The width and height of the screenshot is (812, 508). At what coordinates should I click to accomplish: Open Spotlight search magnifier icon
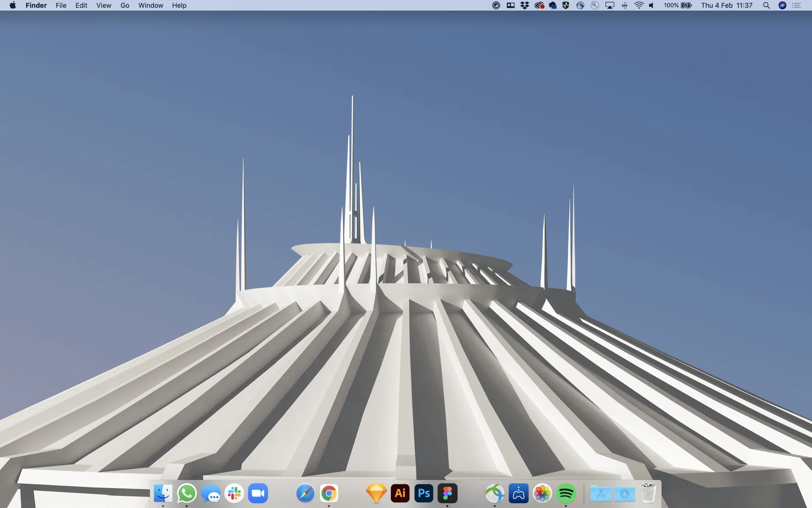(x=767, y=5)
